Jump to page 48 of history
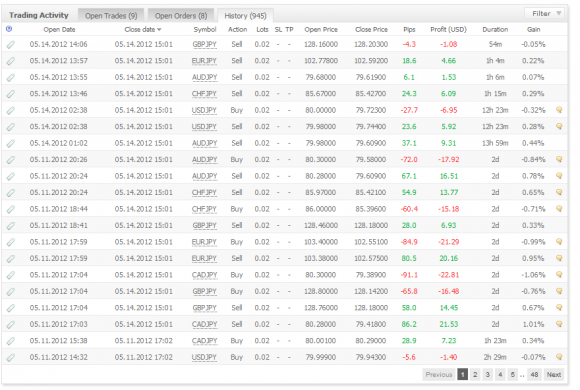The width and height of the screenshot is (580, 390). click(534, 374)
